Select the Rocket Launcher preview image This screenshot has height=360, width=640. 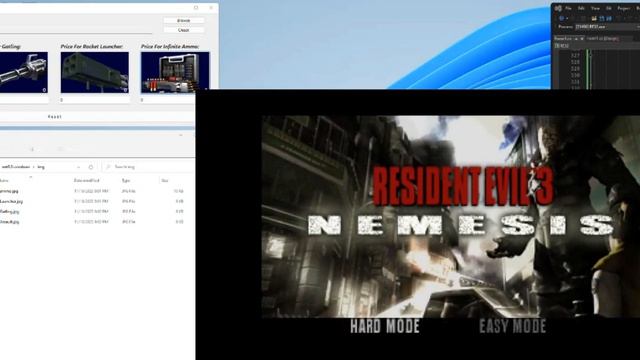coord(95,73)
